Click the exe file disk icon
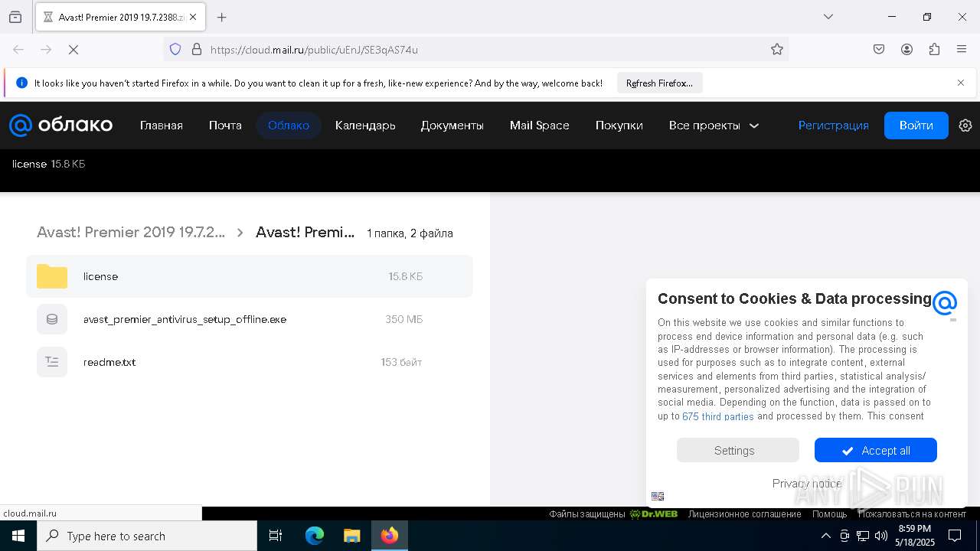This screenshot has width=980, height=551. 52,319
